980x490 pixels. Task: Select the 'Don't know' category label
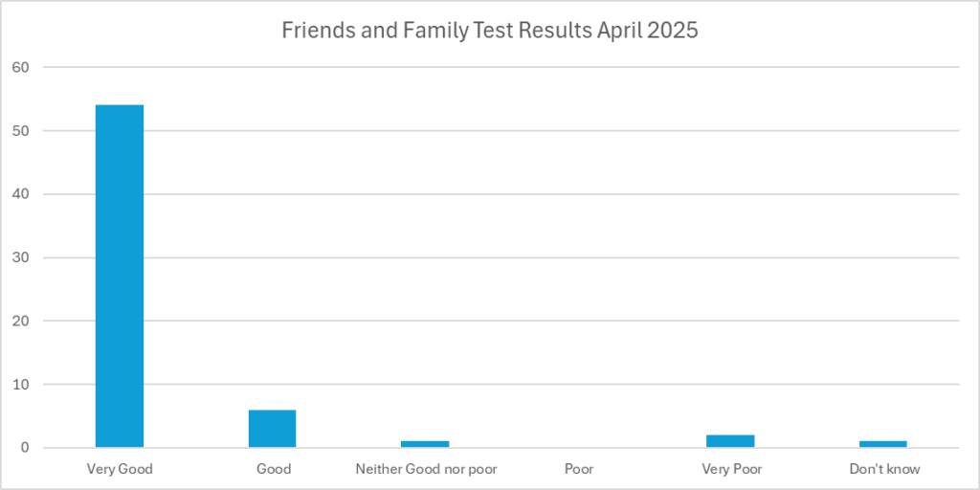click(x=884, y=469)
